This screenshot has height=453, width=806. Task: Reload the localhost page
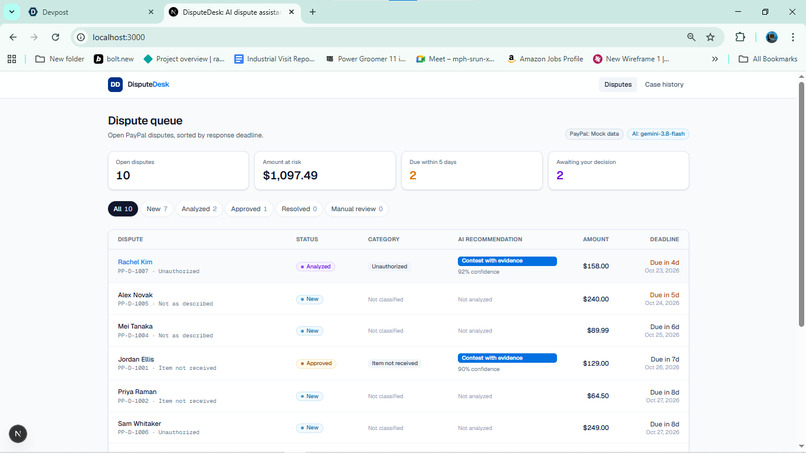56,37
